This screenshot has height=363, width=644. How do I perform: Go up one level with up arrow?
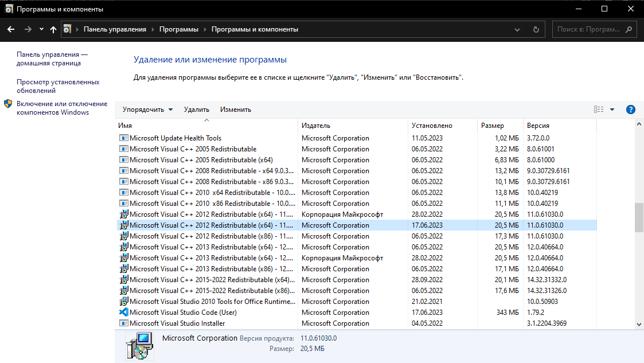point(53,29)
